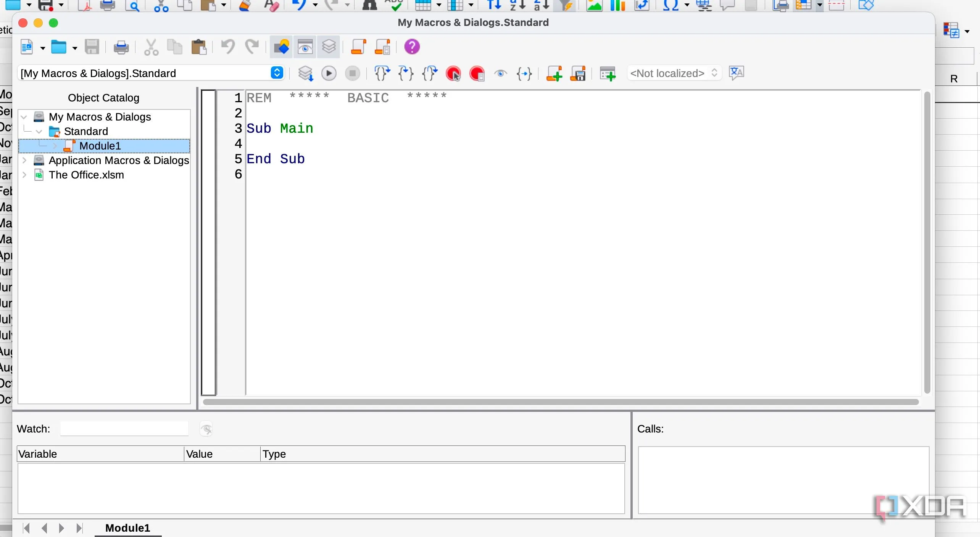Click the Save Basic export icon
This screenshot has height=537, width=980.
[x=578, y=73]
